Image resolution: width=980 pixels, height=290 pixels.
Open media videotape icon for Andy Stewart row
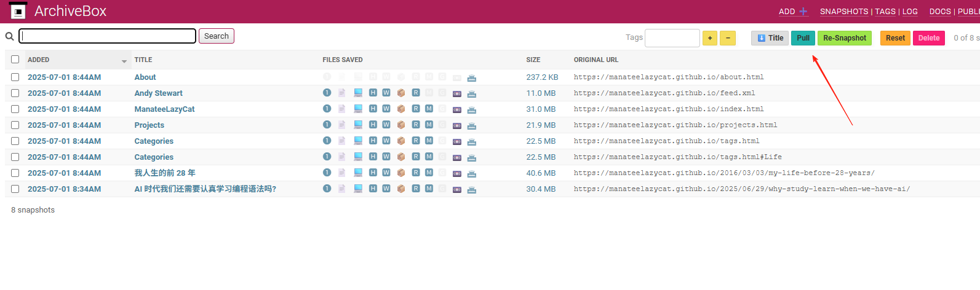tap(457, 93)
